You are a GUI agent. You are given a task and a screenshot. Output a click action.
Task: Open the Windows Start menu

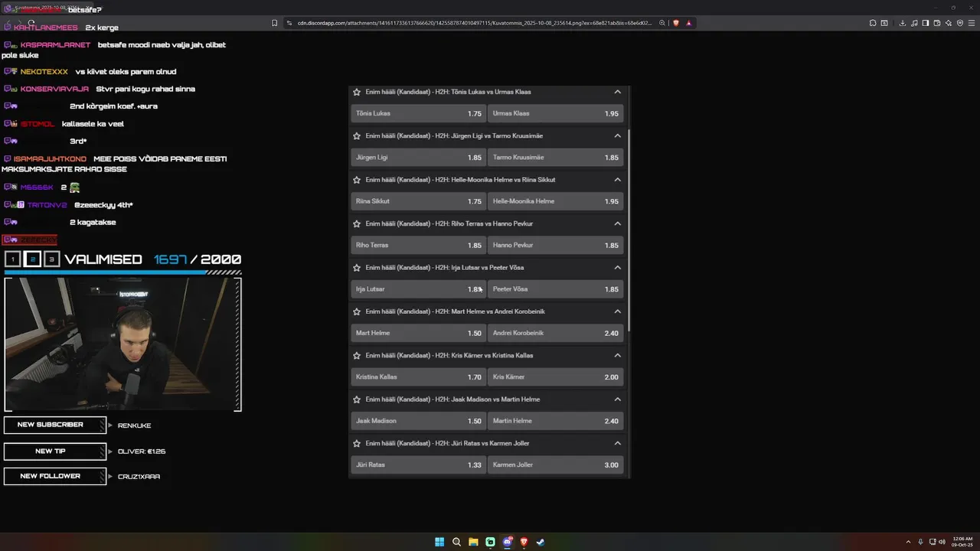point(439,542)
